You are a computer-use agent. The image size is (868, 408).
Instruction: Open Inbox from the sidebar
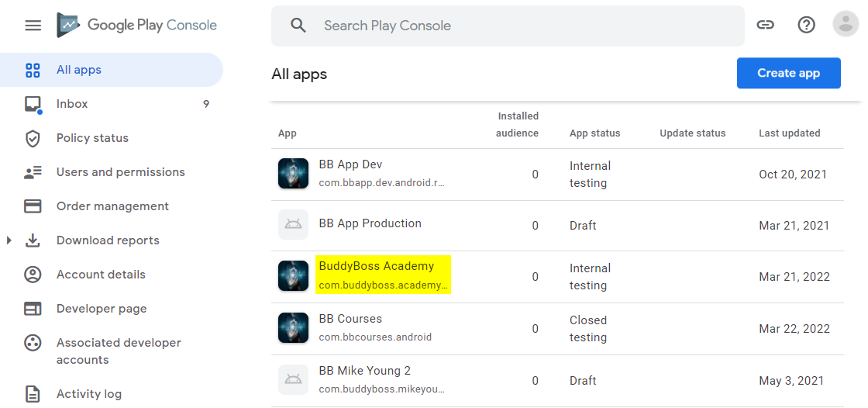click(111, 104)
